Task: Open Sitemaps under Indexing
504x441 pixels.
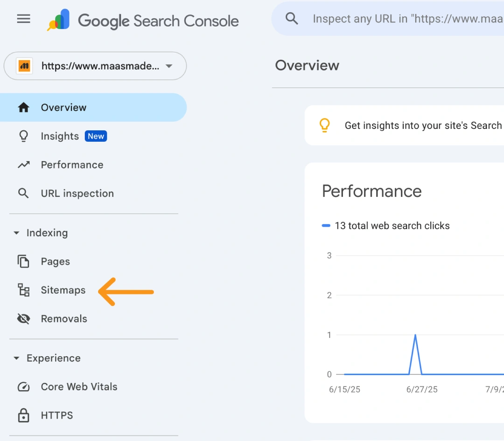Action: pyautogui.click(x=63, y=290)
